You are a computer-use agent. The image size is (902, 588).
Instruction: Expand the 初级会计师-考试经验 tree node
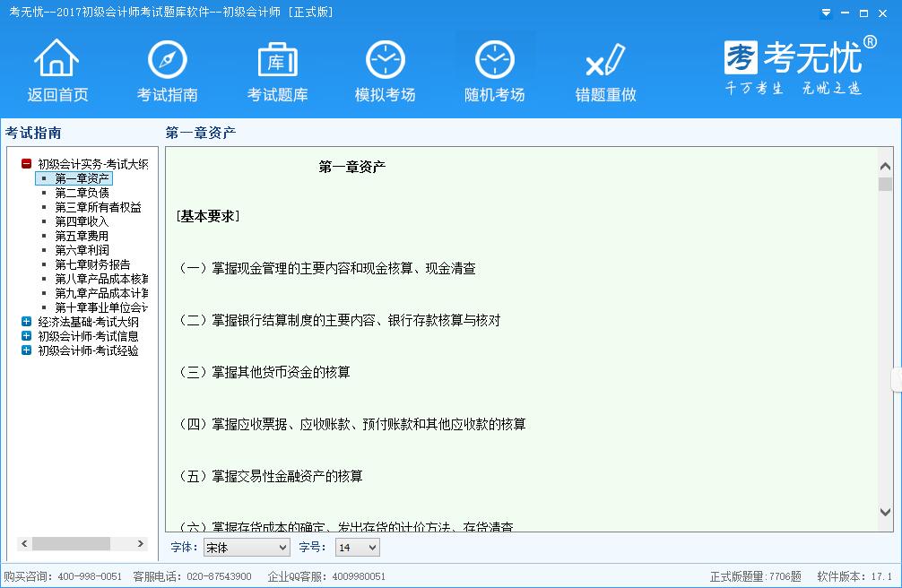click(27, 350)
